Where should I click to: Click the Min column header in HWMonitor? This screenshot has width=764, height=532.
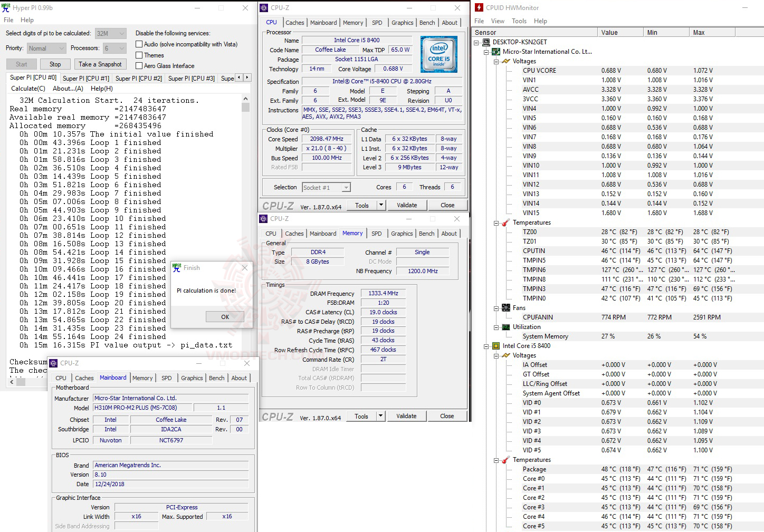click(x=667, y=32)
